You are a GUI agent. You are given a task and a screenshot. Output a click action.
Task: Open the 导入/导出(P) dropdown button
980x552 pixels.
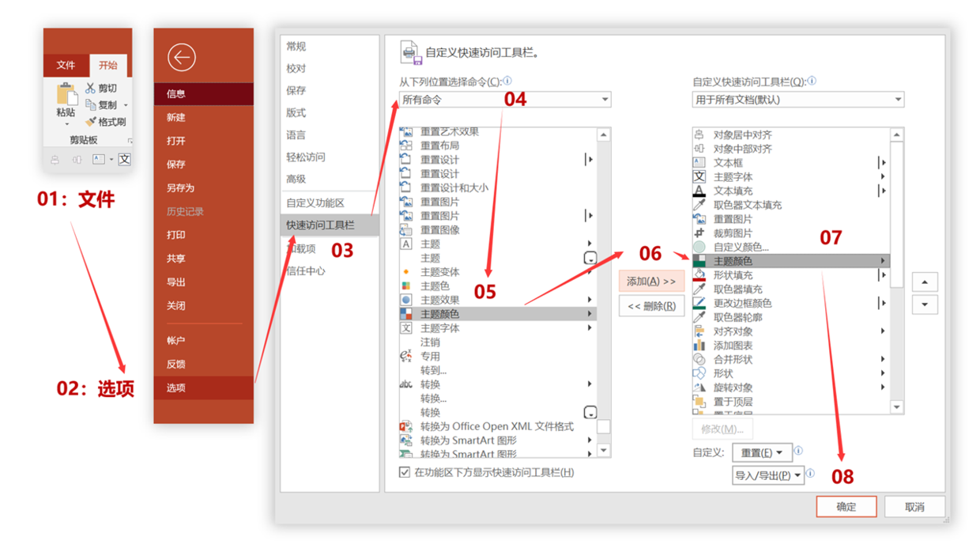tap(768, 475)
